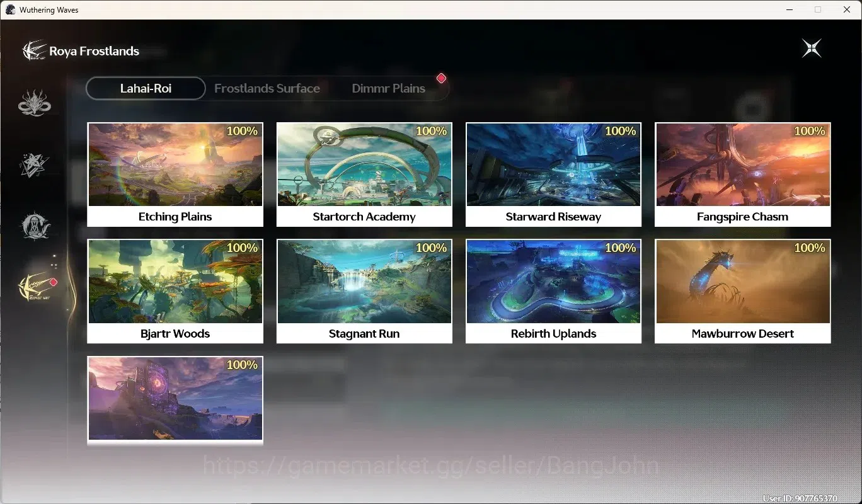The height and width of the screenshot is (504, 862).
Task: Minimize the Wuthering Waves window
Action: click(789, 9)
